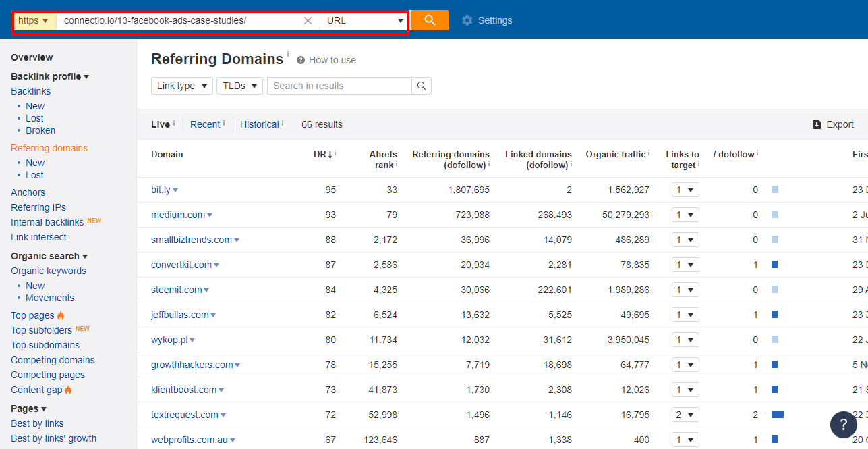868x449 pixels.
Task: Open Competing domains in the sidebar
Action: click(x=53, y=360)
